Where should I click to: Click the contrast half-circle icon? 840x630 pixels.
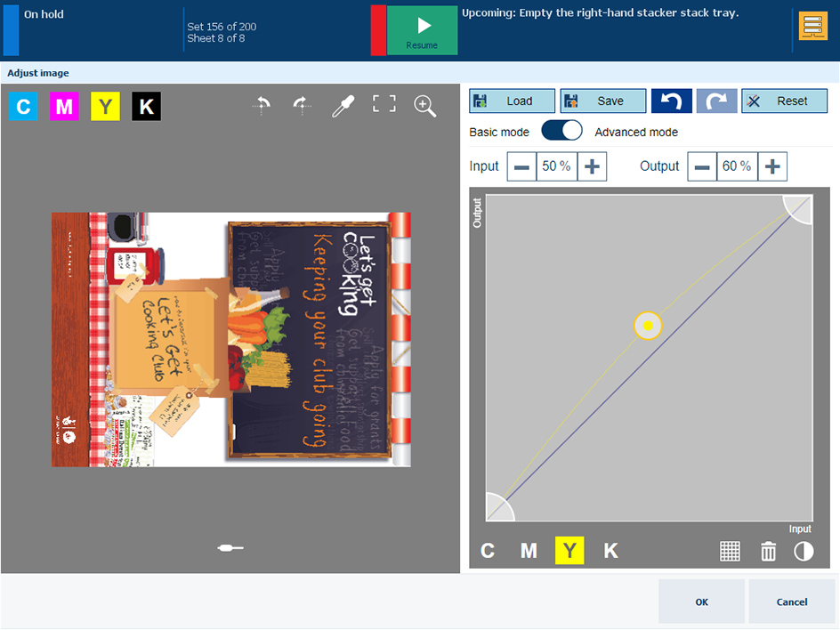coord(804,551)
